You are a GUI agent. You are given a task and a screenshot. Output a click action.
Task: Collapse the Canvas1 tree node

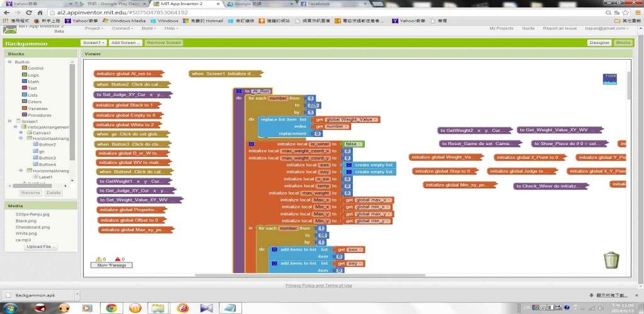21,133
